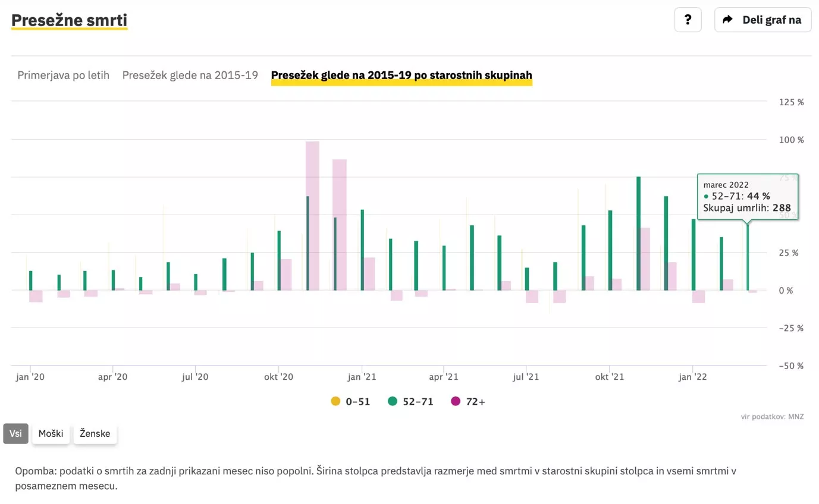Click the Presežne smrti heading link
Image resolution: width=819 pixels, height=504 pixels.
click(69, 20)
